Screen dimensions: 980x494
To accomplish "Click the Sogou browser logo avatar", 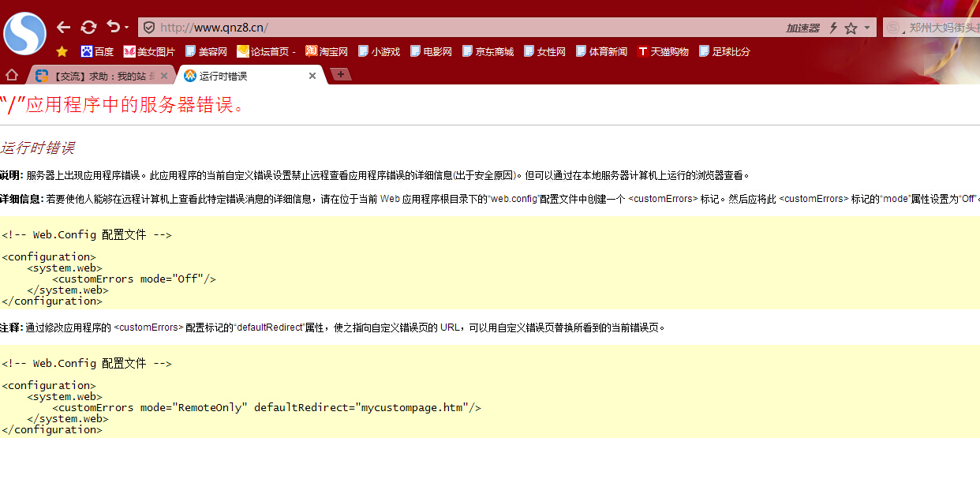I will [x=25, y=32].
